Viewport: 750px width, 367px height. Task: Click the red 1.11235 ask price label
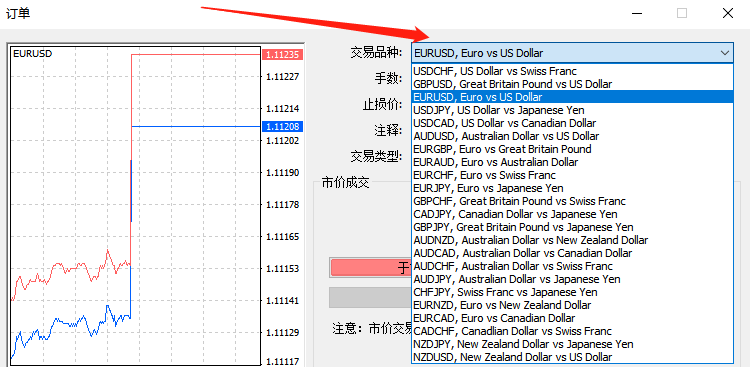pos(283,55)
